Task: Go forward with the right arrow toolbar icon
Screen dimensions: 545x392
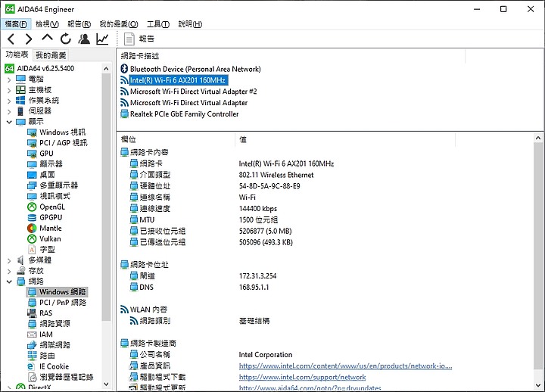Action: [x=29, y=39]
